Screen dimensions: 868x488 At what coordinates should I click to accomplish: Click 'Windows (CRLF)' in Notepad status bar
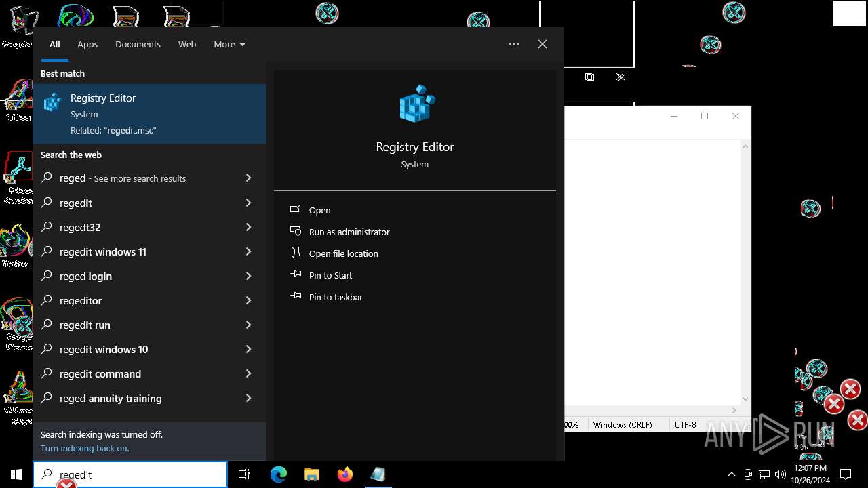click(623, 424)
